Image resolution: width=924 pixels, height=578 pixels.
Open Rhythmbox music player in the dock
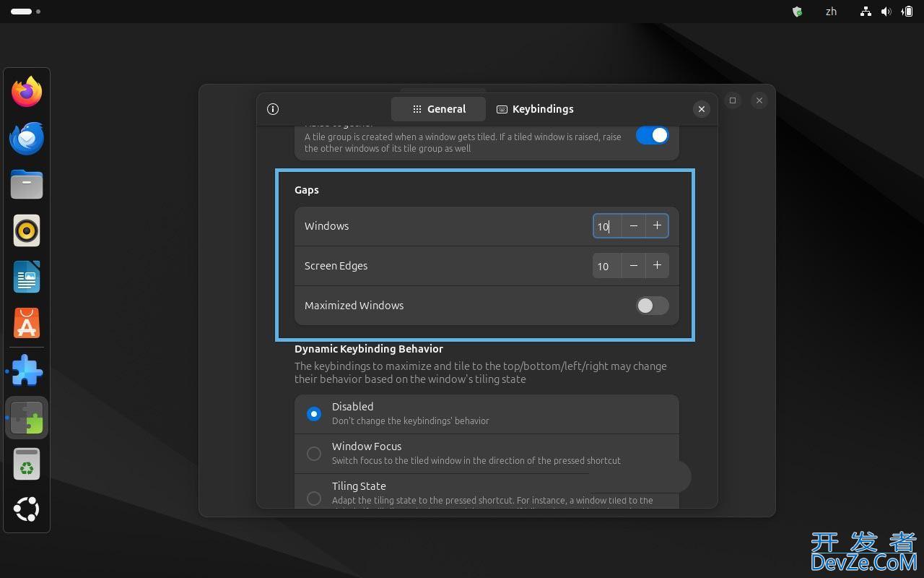click(x=27, y=230)
